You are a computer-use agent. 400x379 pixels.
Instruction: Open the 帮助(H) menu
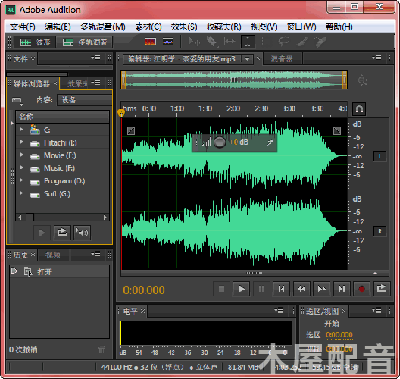point(339,27)
